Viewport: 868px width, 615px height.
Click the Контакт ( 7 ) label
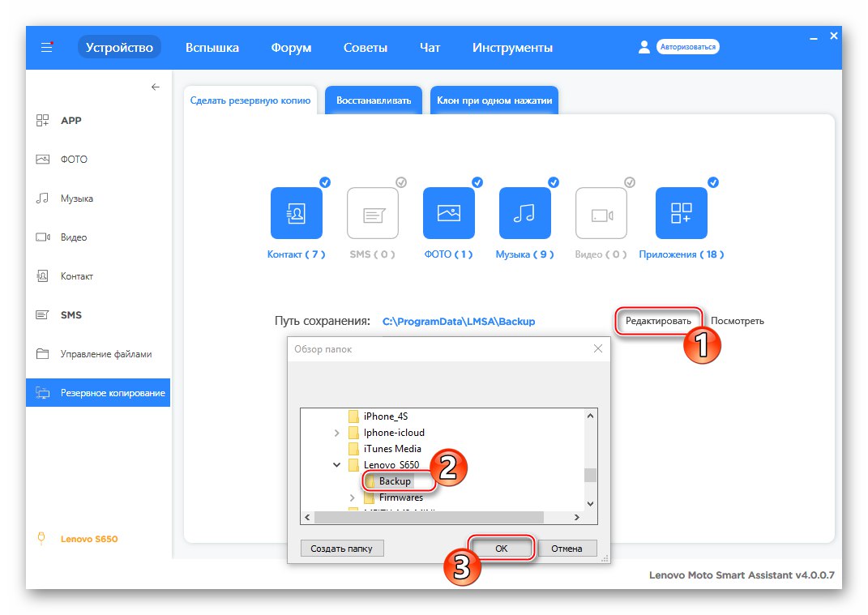tap(296, 254)
